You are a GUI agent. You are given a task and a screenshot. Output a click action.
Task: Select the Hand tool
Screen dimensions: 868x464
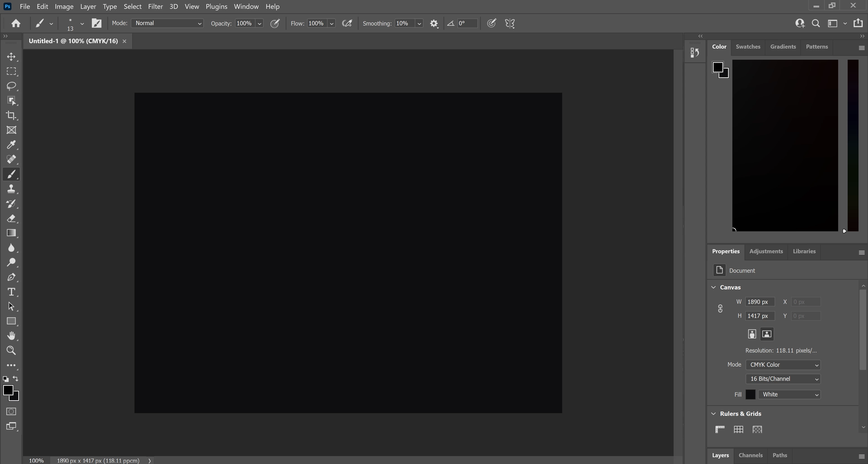click(11, 336)
